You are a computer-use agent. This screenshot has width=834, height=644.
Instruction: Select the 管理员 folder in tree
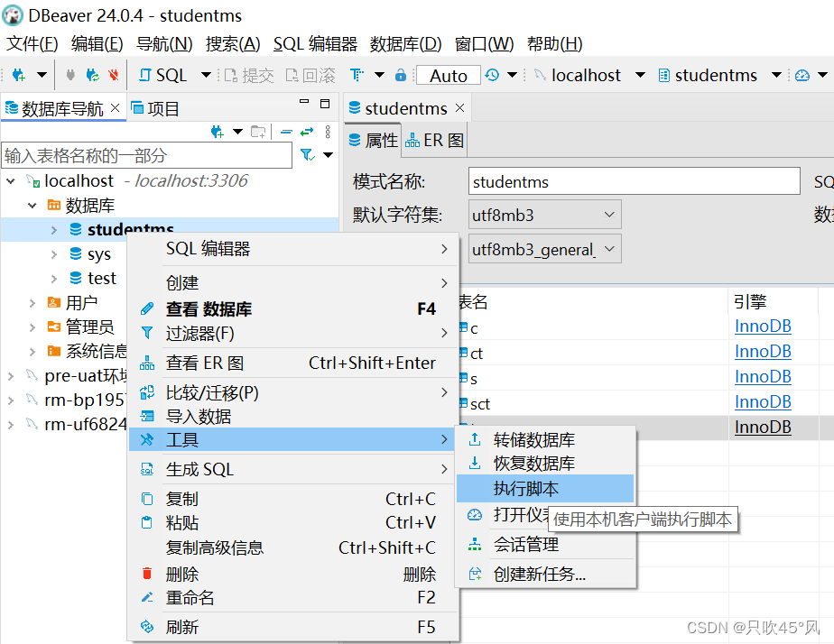(89, 327)
